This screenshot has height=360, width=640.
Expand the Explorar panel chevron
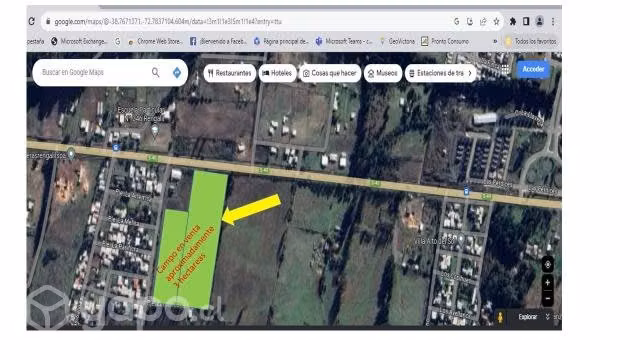pos(548,317)
